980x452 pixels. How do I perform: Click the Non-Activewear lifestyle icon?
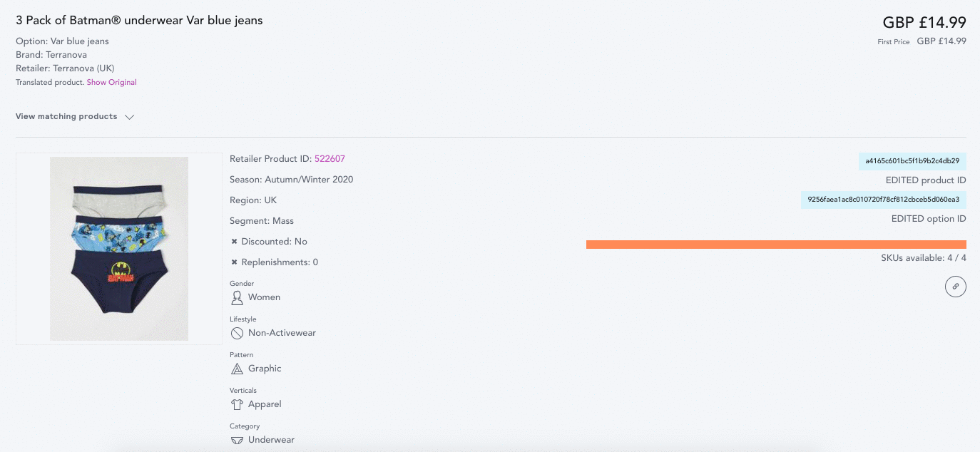[x=237, y=333]
